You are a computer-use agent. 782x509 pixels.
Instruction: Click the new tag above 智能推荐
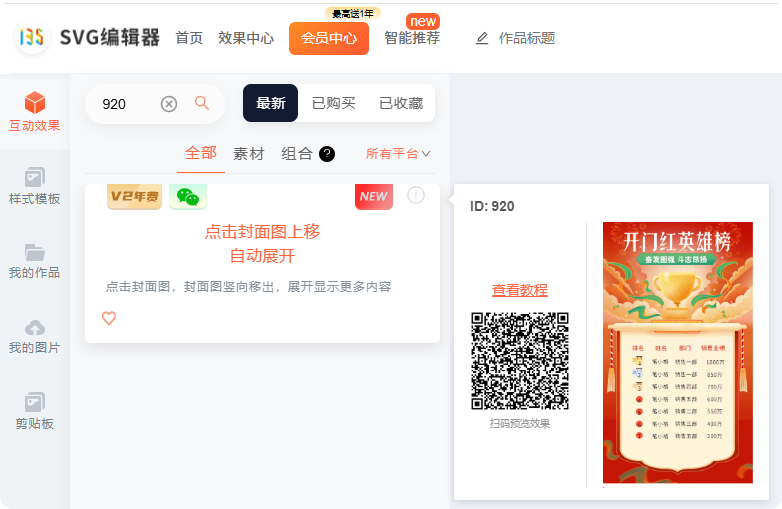pyautogui.click(x=422, y=21)
